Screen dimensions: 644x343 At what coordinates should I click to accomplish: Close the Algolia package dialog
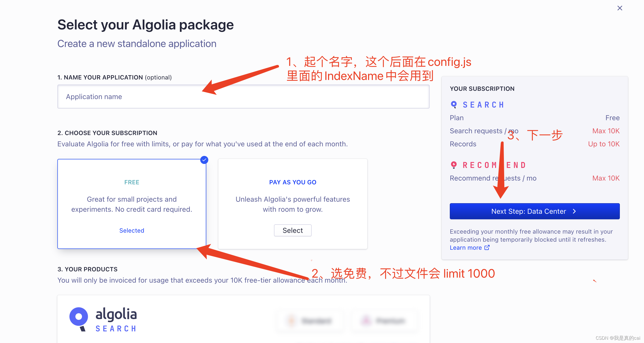tap(620, 8)
